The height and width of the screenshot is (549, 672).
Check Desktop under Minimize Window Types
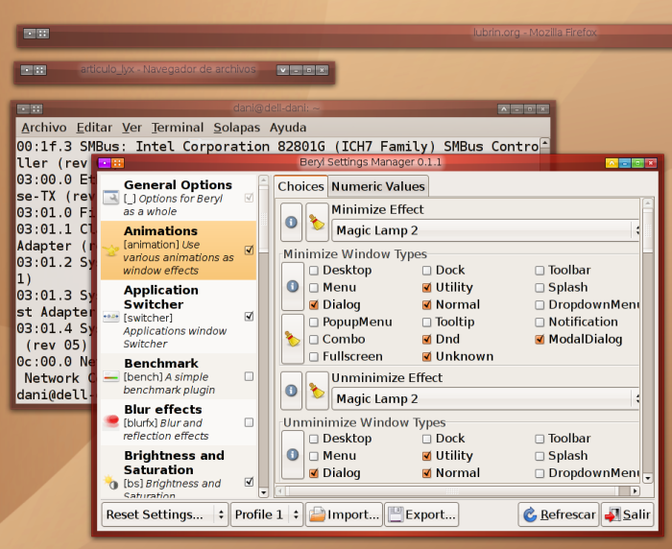tap(314, 270)
